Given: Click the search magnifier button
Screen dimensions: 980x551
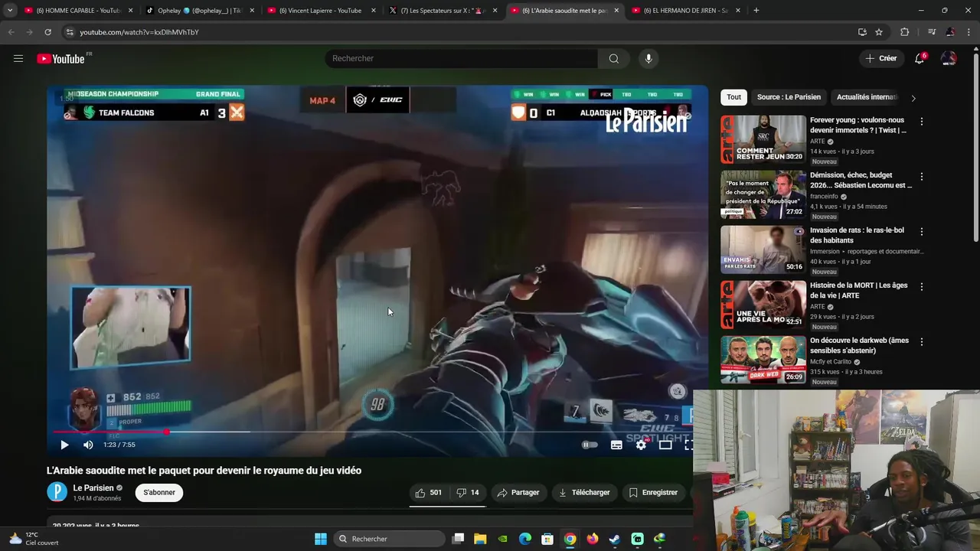Looking at the screenshot, I should tap(613, 58).
